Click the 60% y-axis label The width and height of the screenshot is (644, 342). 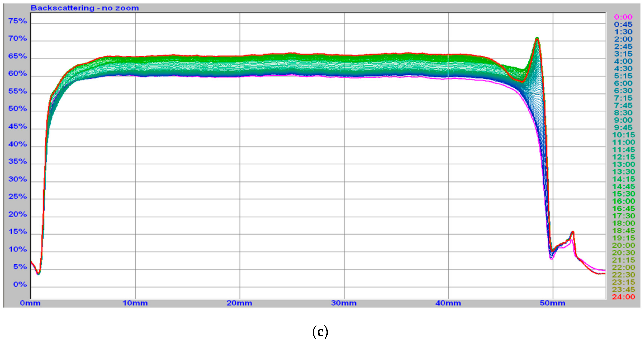point(17,74)
